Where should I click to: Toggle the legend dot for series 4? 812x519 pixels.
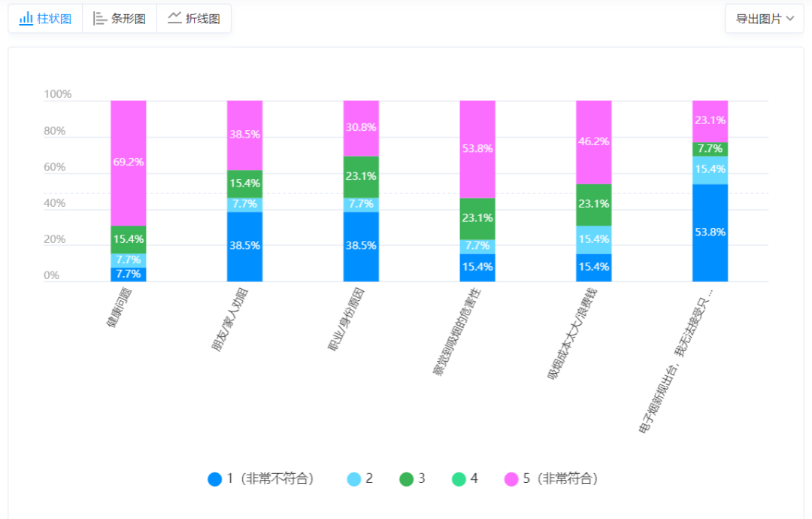pos(459,479)
